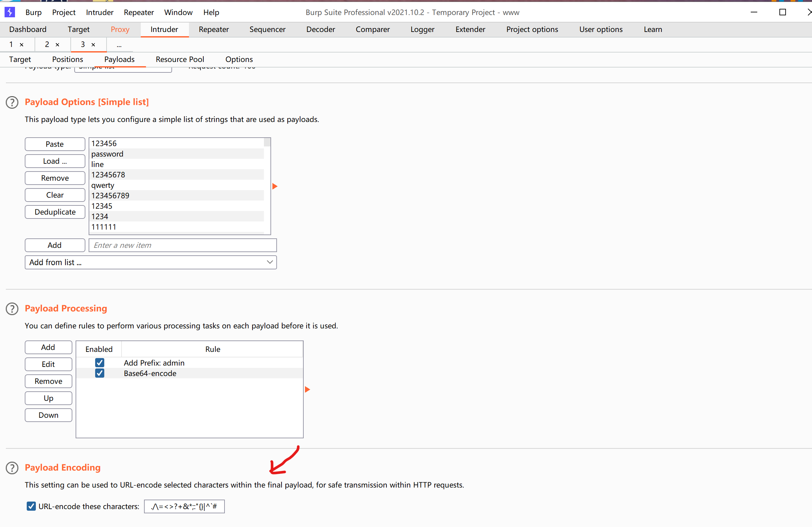
Task: Toggle Add Prefix: admin rule checkbox
Action: [100, 362]
